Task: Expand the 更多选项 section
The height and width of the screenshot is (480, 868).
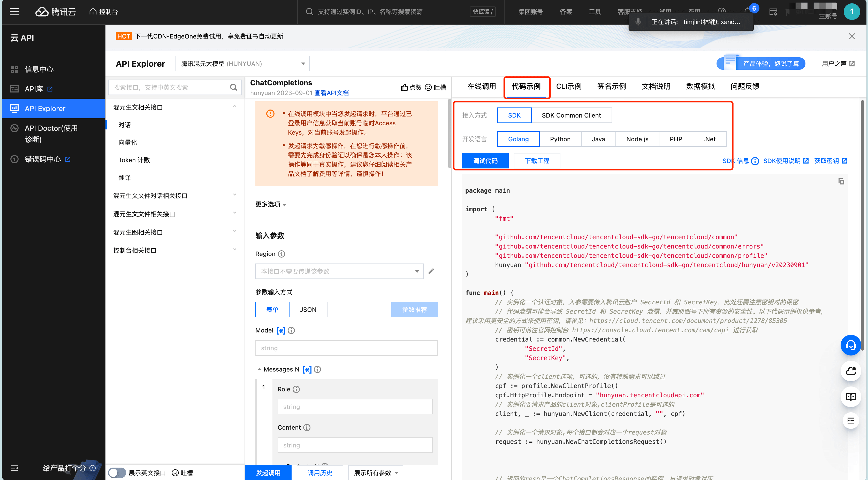Action: pos(270,204)
